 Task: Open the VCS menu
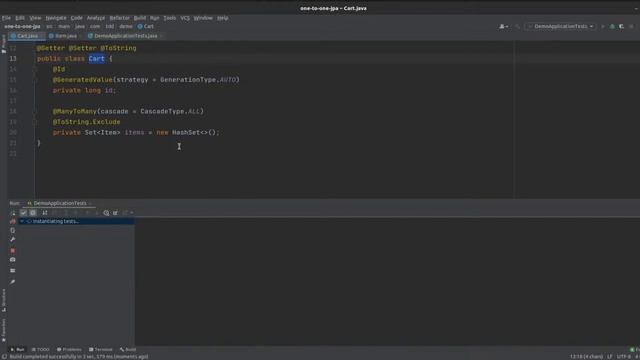click(185, 18)
